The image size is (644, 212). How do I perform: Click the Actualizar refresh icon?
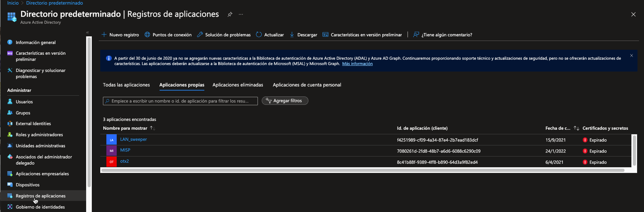click(259, 35)
